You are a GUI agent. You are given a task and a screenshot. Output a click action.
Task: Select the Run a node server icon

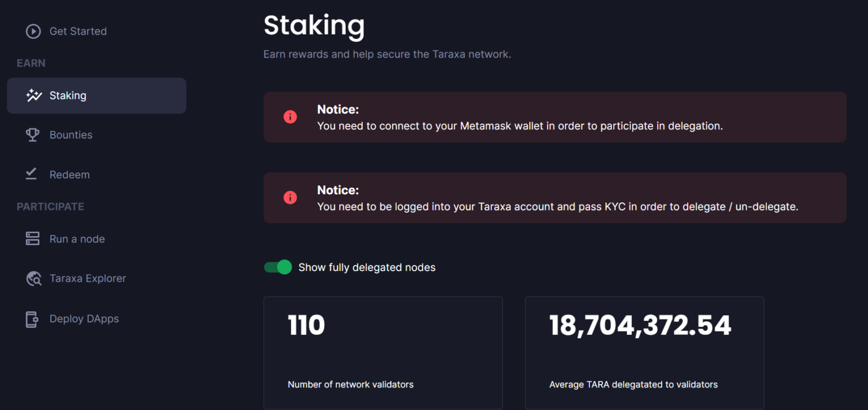(x=33, y=238)
